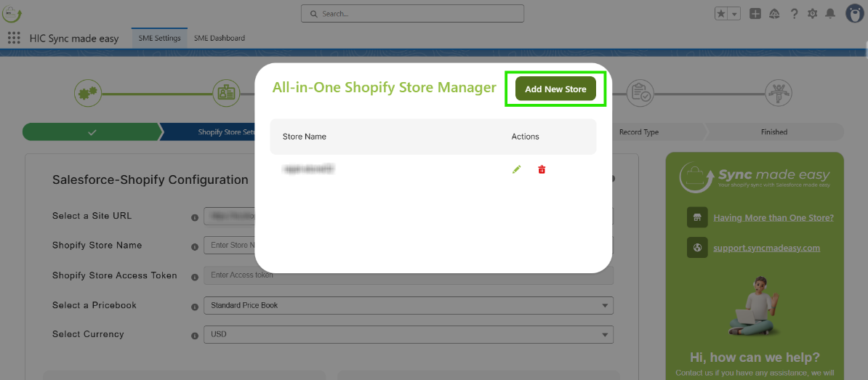Click the clipboard check step icon

click(640, 94)
